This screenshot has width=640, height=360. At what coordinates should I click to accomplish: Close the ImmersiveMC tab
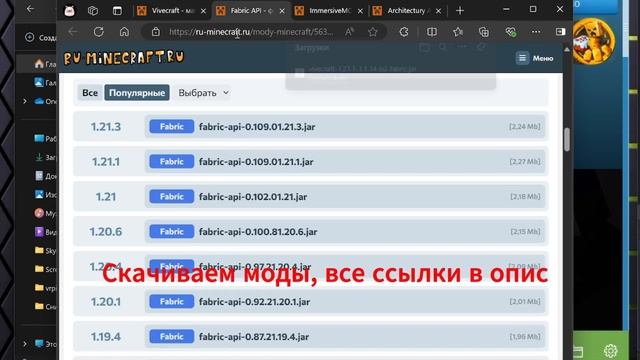pyautogui.click(x=360, y=11)
